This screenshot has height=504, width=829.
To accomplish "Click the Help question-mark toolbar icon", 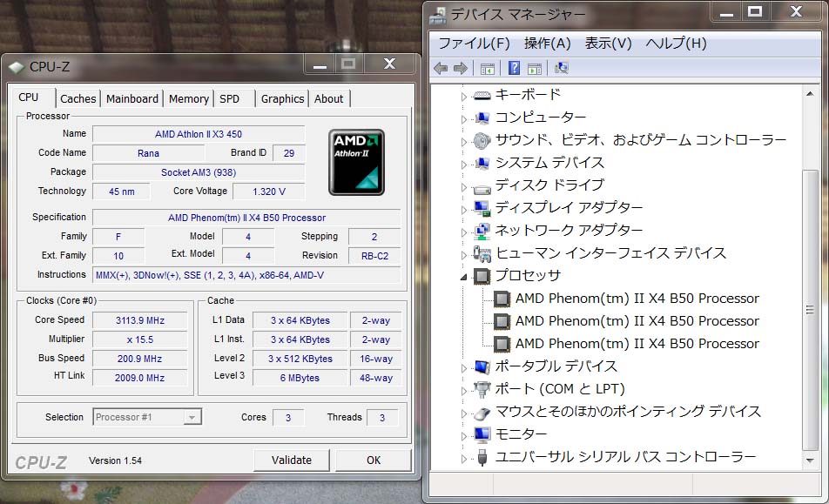I will click(514, 68).
